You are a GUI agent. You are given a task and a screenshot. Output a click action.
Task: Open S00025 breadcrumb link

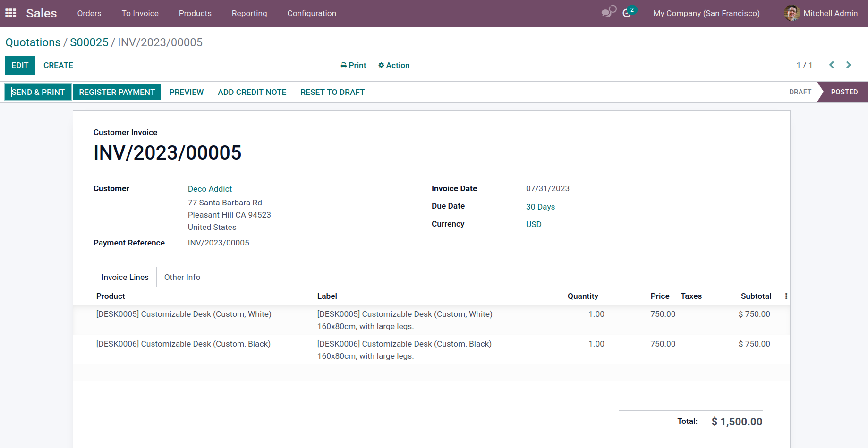89,42
